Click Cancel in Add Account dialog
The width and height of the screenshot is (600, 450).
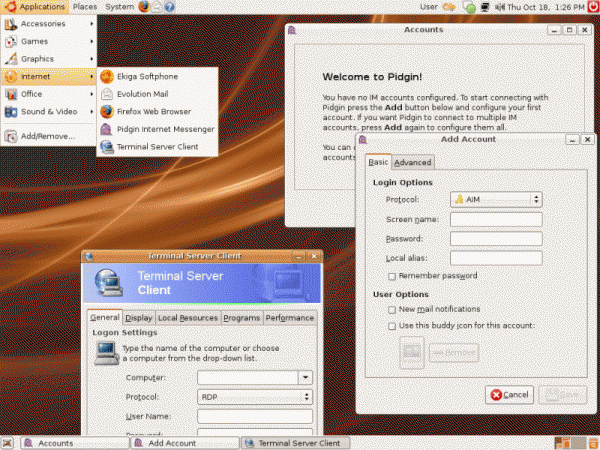click(509, 395)
